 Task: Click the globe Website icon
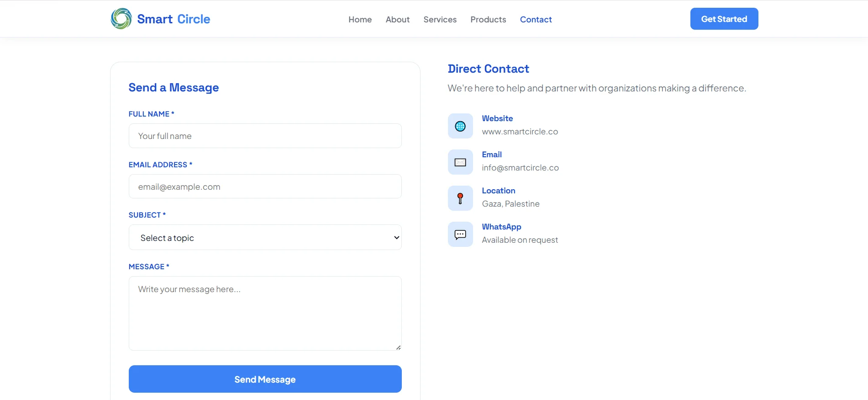pos(460,126)
